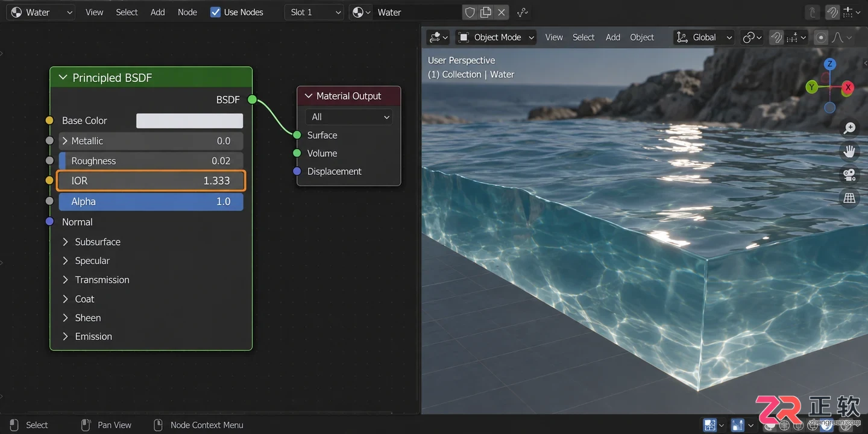The width and height of the screenshot is (868, 434).
Task: Open the pivot point dropdown
Action: click(x=752, y=37)
